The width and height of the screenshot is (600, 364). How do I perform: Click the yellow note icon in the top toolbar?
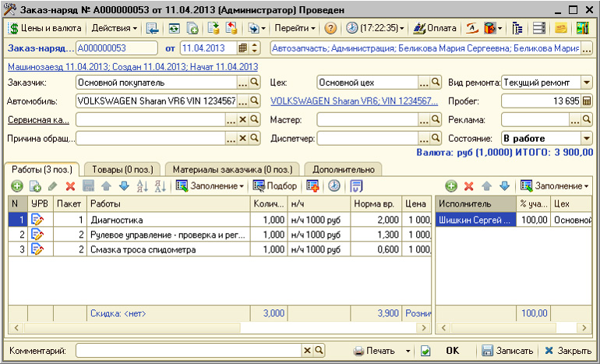(560, 28)
